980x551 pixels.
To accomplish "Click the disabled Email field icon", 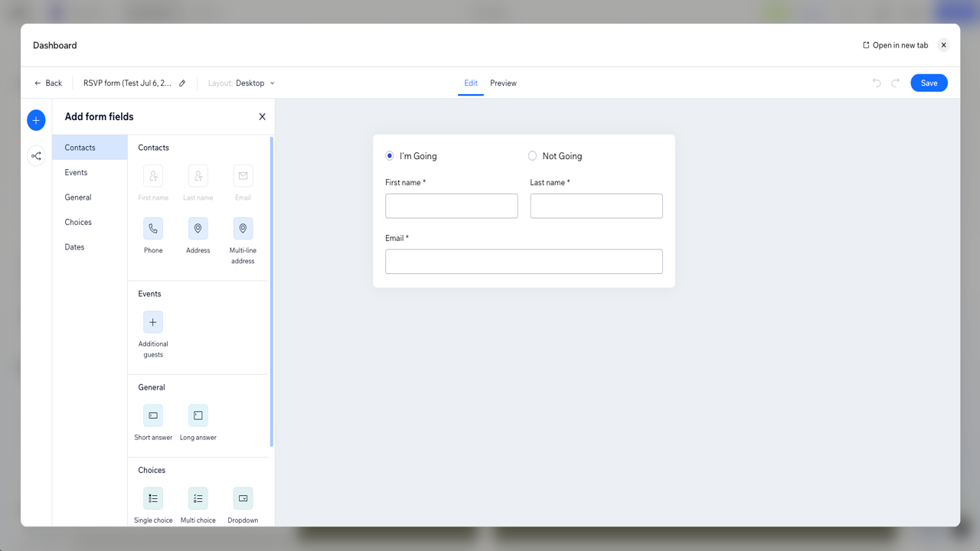I will [x=243, y=176].
